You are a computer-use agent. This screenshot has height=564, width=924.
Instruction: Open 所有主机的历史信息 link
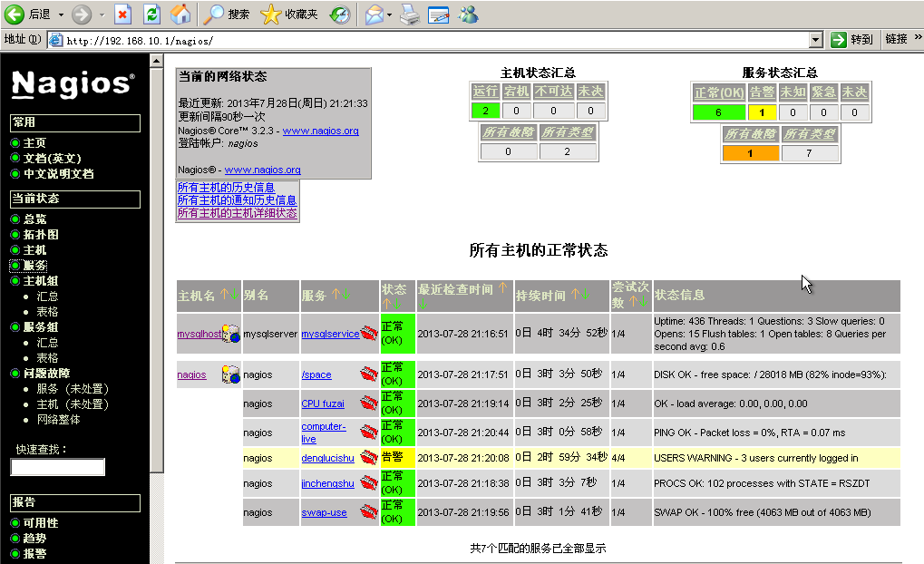click(226, 188)
